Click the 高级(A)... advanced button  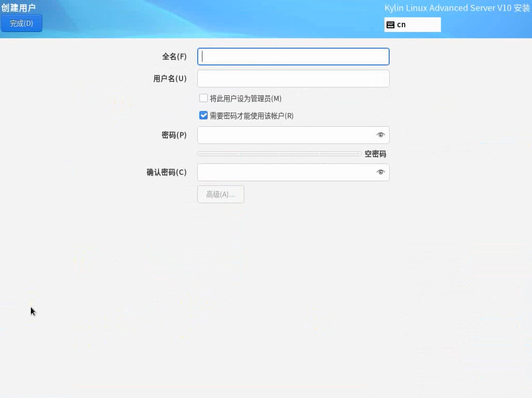(221, 194)
